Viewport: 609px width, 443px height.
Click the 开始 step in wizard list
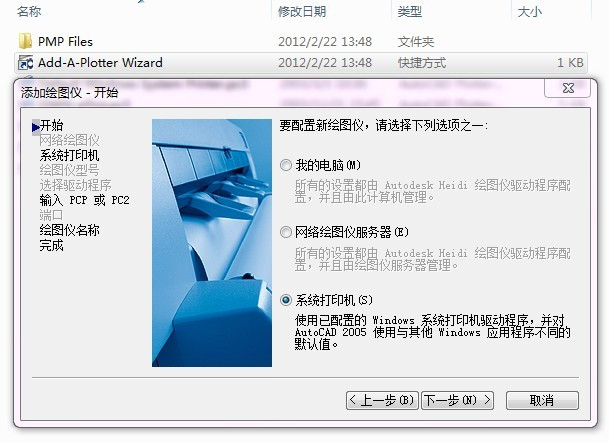tap(51, 125)
